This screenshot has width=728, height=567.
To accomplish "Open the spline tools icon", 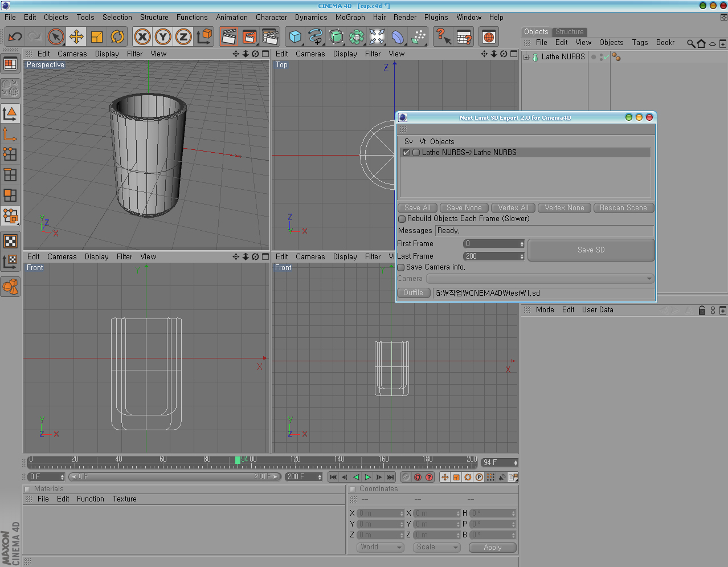I will pos(316,37).
